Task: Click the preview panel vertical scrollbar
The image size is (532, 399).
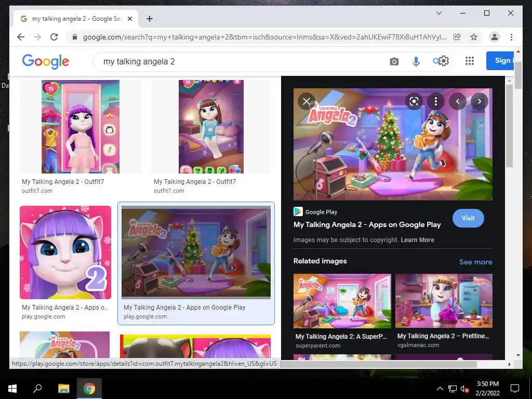Action: pos(509,126)
